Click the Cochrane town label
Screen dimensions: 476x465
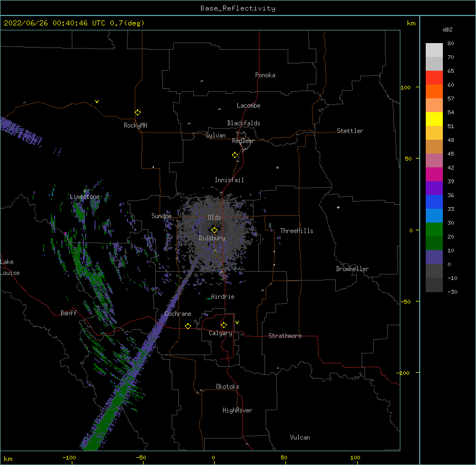178,314
